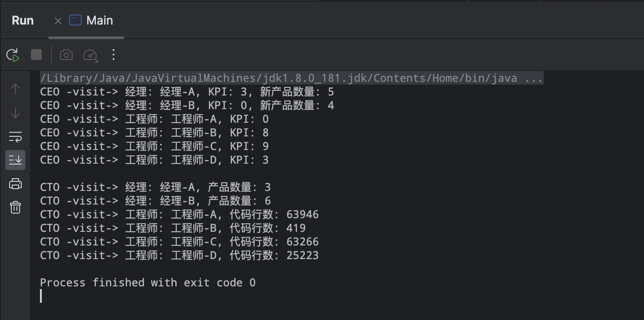This screenshot has width=644, height=320.
Task: Click the Stop process square icon
Action: pyautogui.click(x=36, y=55)
